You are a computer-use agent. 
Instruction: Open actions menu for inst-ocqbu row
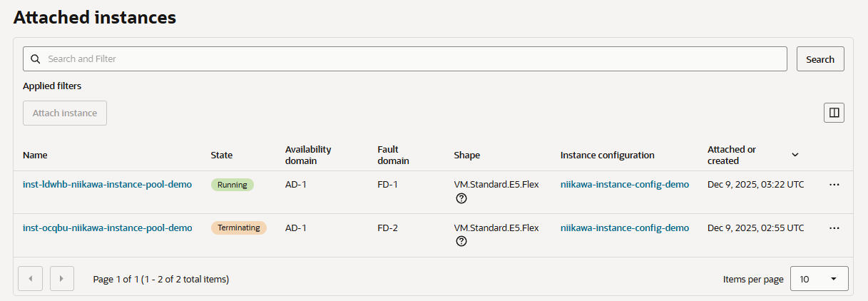[x=834, y=228]
